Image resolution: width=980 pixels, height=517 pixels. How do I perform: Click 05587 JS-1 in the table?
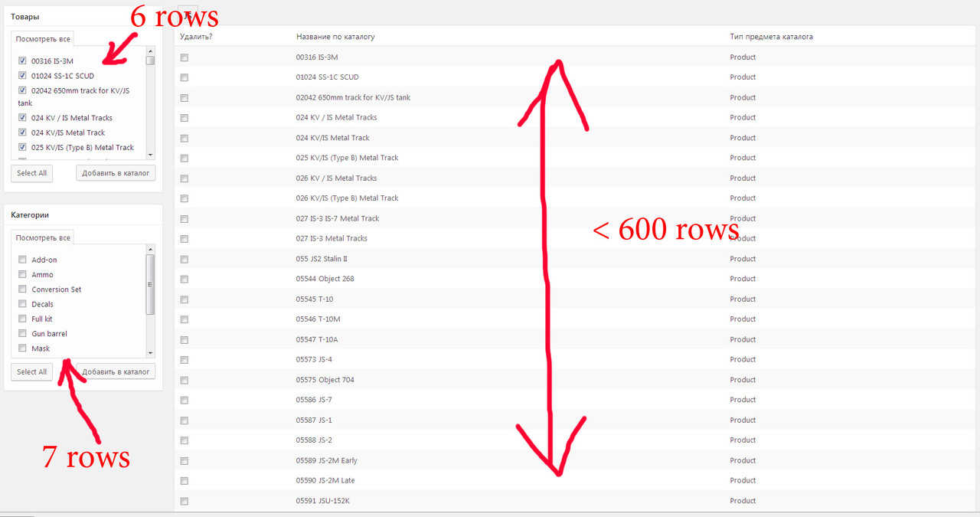click(x=314, y=420)
